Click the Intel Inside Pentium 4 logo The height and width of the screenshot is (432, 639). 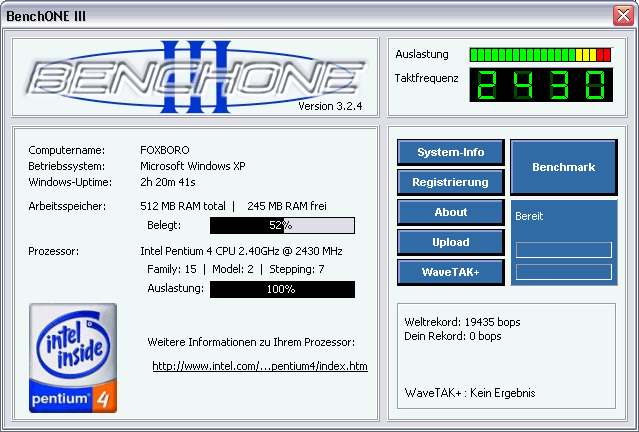click(73, 358)
